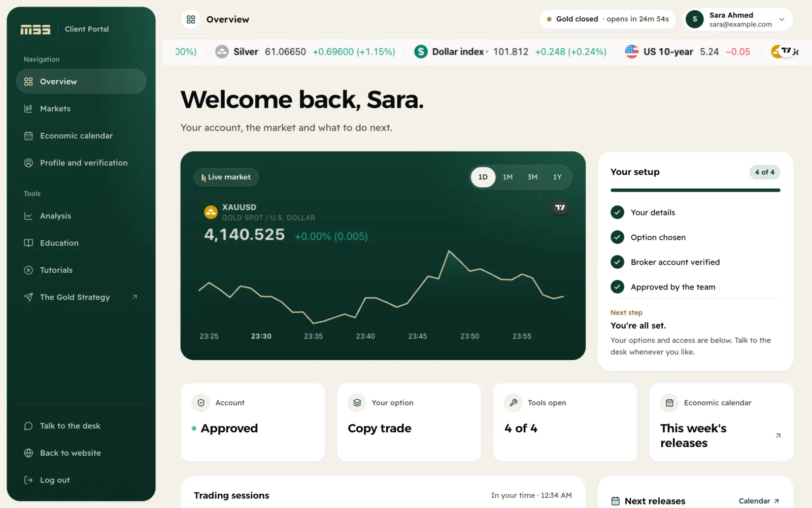Select the 3M chart range
The height and width of the screenshot is (508, 812).
(532, 177)
